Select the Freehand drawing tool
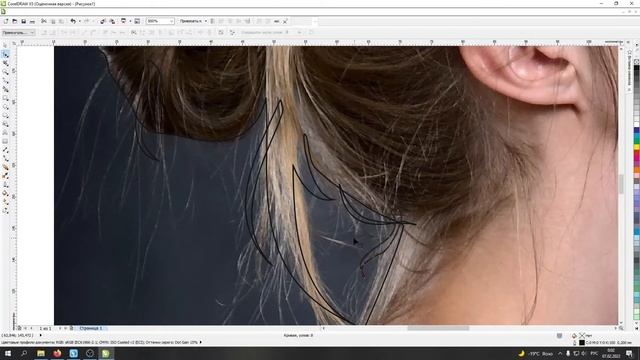Viewport: 640px width, 360px height. tap(5, 80)
